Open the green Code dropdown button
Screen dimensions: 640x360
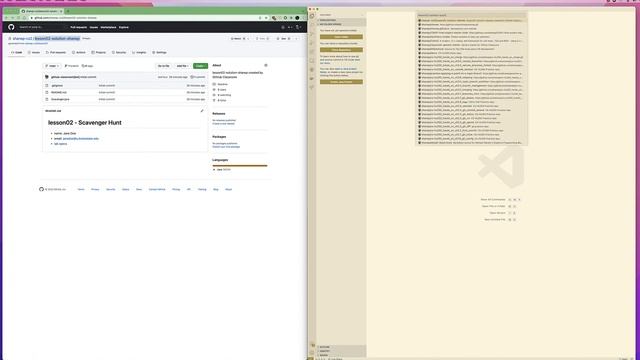tap(200, 66)
